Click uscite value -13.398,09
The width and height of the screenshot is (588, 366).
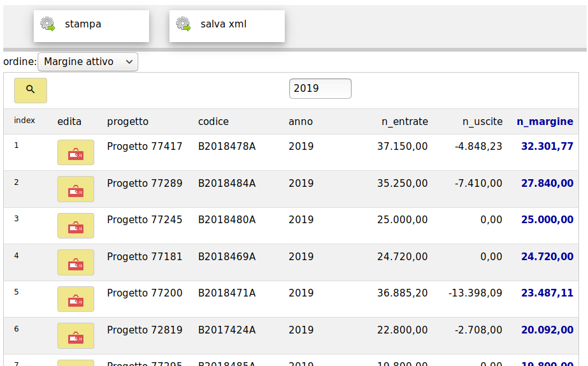[x=475, y=293]
